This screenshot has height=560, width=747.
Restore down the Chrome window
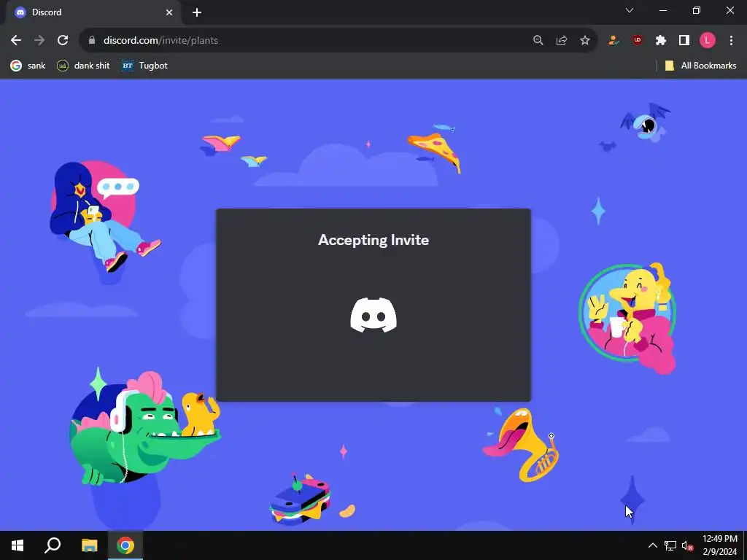[697, 10]
